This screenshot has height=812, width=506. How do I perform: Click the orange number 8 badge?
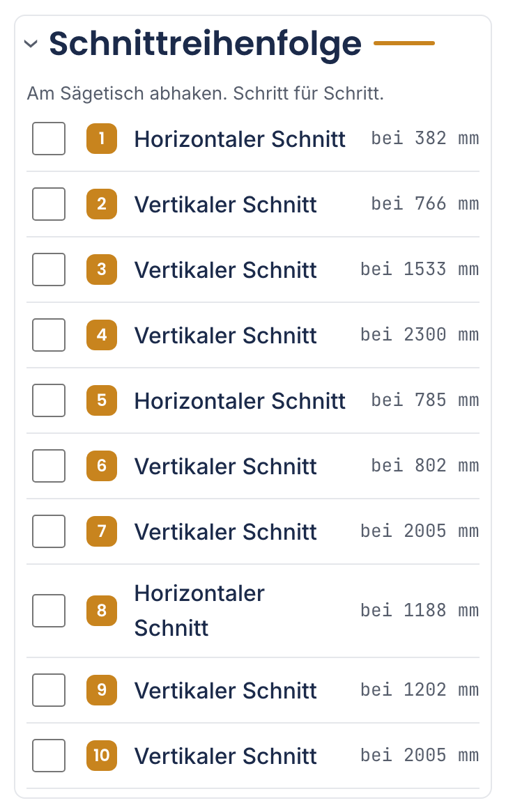102,611
